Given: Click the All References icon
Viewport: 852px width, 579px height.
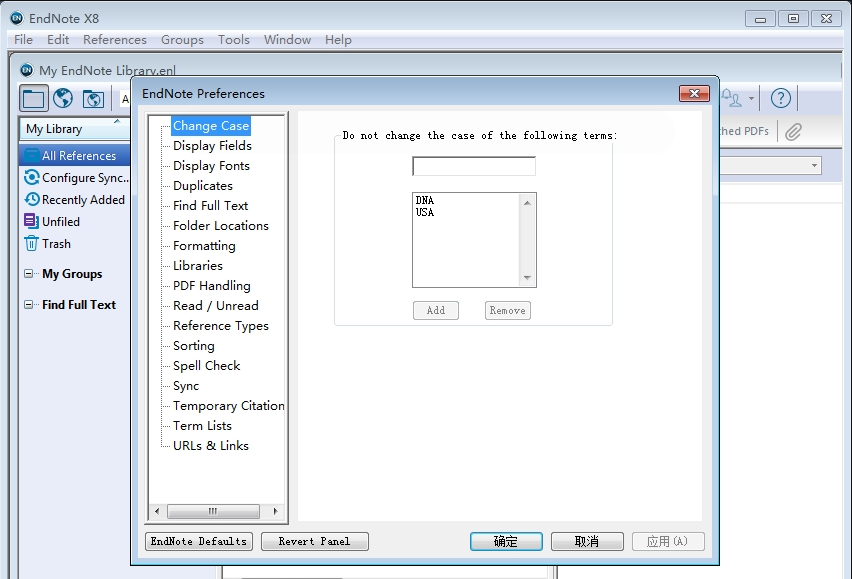Looking at the screenshot, I should [32, 155].
